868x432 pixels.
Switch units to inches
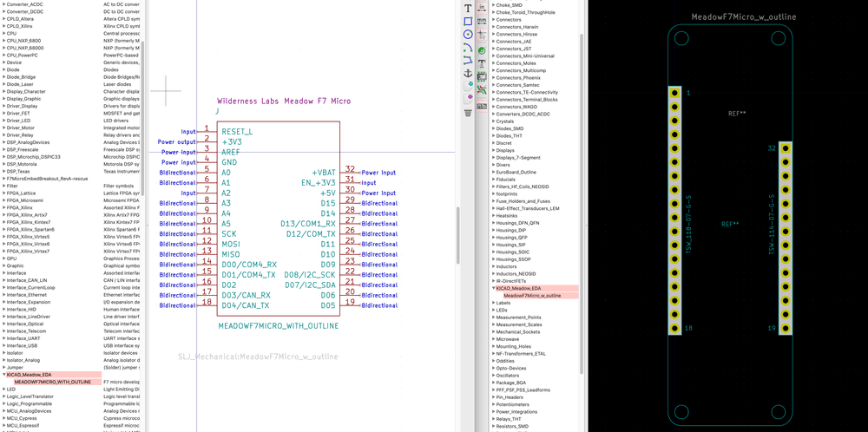coord(482,7)
